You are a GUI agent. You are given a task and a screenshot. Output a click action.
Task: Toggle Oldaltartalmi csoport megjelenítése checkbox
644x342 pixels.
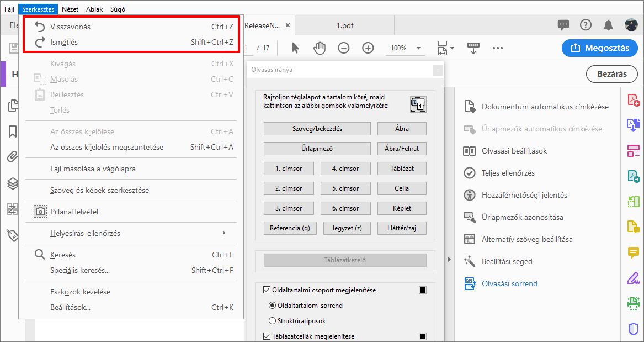point(267,290)
